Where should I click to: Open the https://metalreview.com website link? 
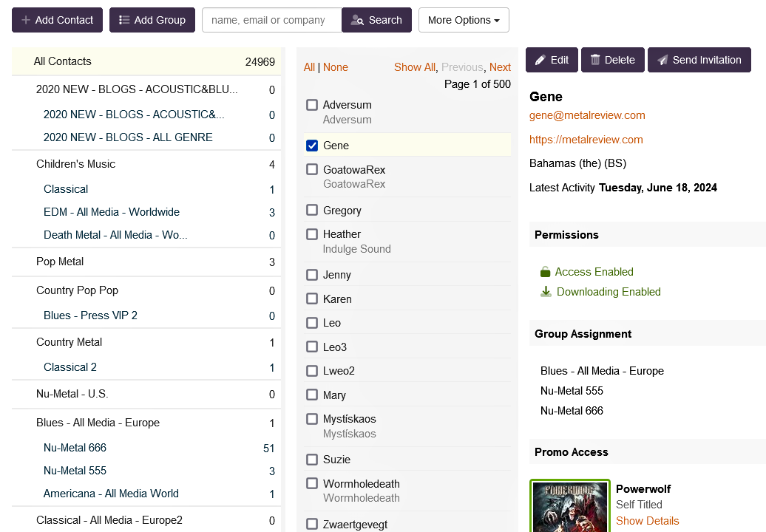pos(586,140)
